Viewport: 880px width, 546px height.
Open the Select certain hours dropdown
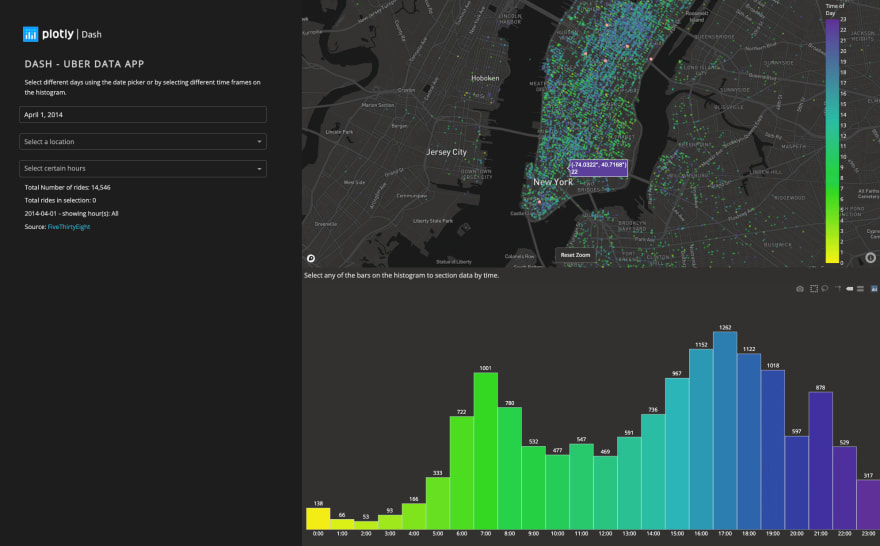click(143, 168)
